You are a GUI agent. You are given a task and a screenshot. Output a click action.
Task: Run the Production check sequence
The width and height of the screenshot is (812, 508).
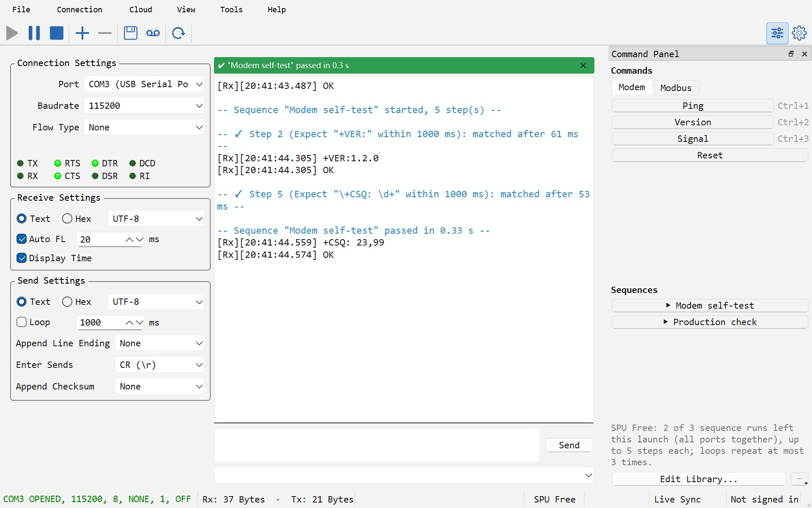coord(710,322)
